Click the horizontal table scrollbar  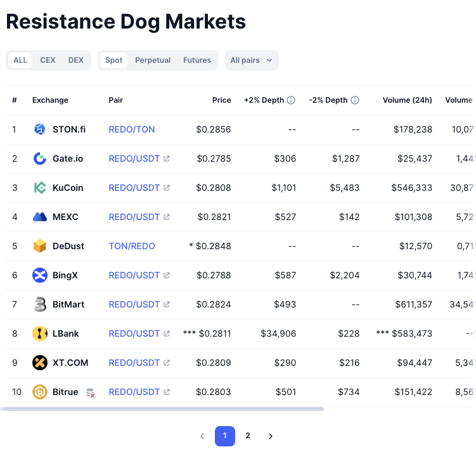tap(162, 409)
